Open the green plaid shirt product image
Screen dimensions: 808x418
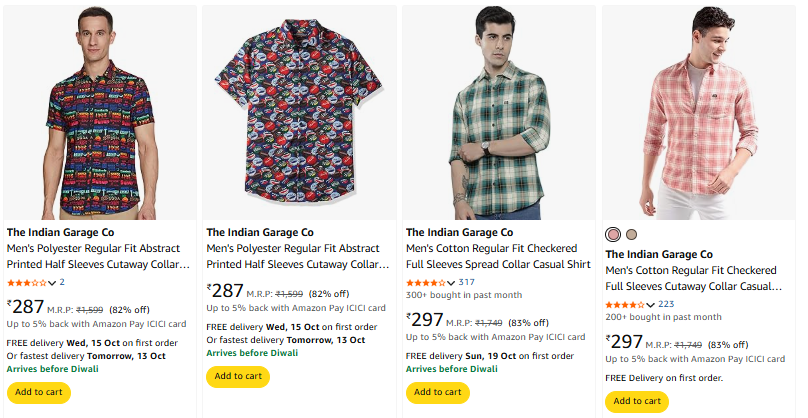[x=498, y=112]
